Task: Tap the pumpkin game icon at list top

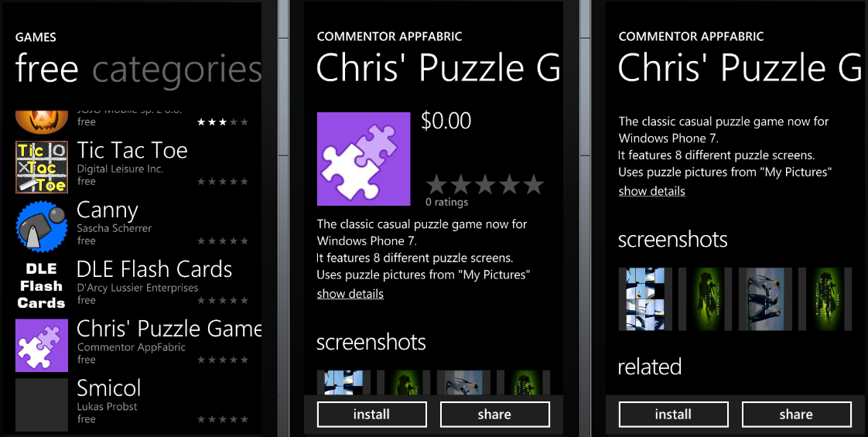Action: pyautogui.click(x=42, y=122)
